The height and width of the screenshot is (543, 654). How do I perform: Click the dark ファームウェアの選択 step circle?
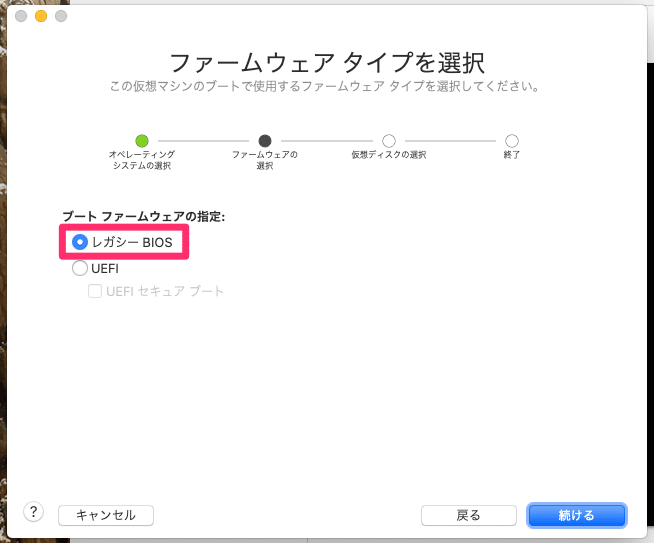pyautogui.click(x=265, y=141)
